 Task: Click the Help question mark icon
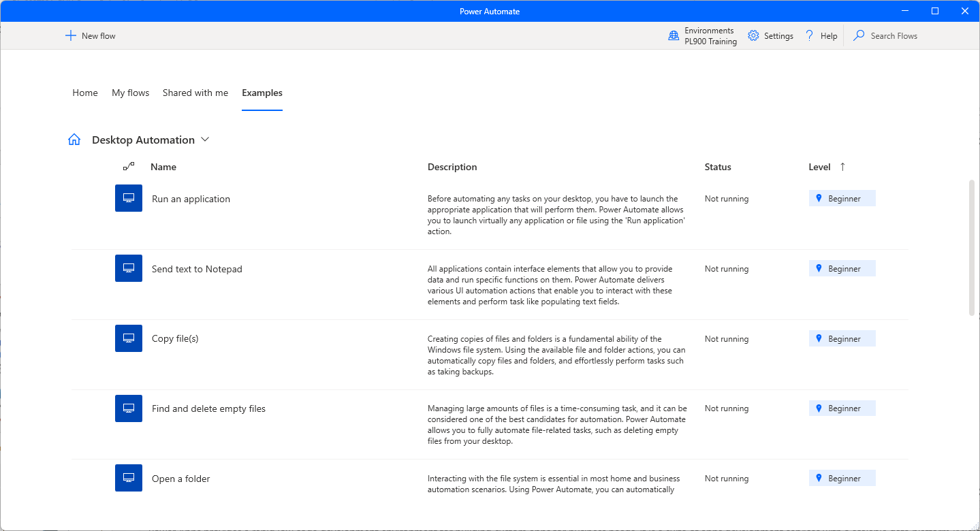pyautogui.click(x=810, y=35)
